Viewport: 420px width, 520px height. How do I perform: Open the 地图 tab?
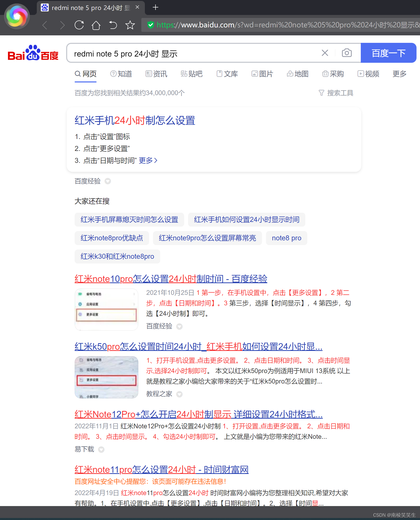point(298,74)
